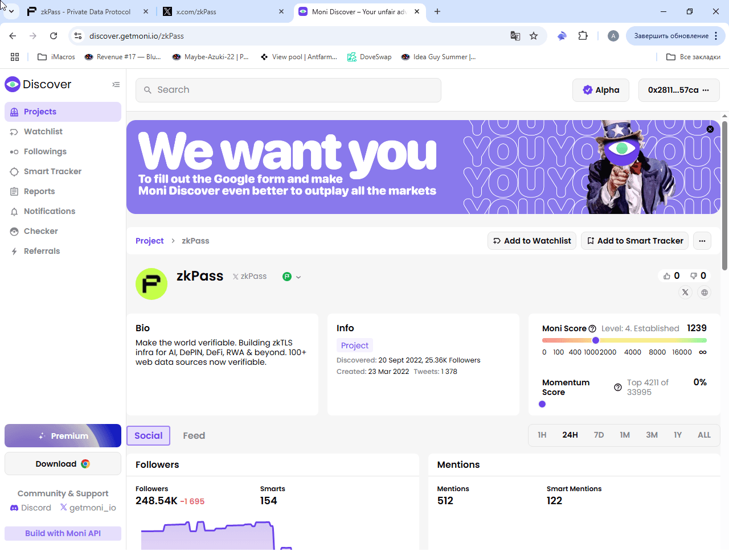Click the Moni Discover logo
729x560 pixels.
click(38, 84)
